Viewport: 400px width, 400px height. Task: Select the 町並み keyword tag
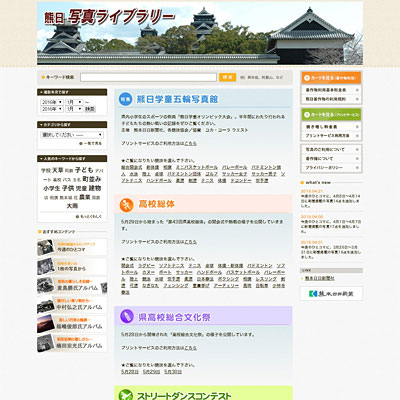tap(92, 179)
